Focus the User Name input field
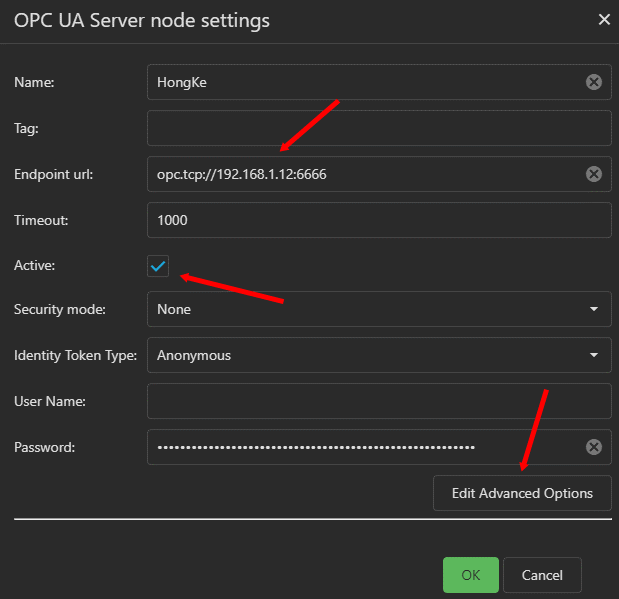Image resolution: width=619 pixels, height=599 pixels. (x=378, y=401)
